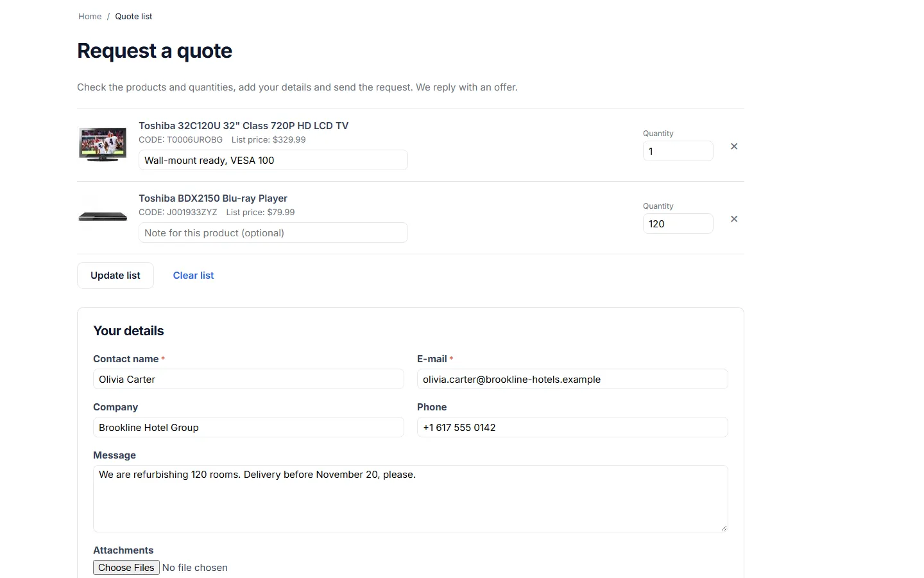The height and width of the screenshot is (578, 924).
Task: Click the Choose Files attachment button
Action: [x=126, y=568]
